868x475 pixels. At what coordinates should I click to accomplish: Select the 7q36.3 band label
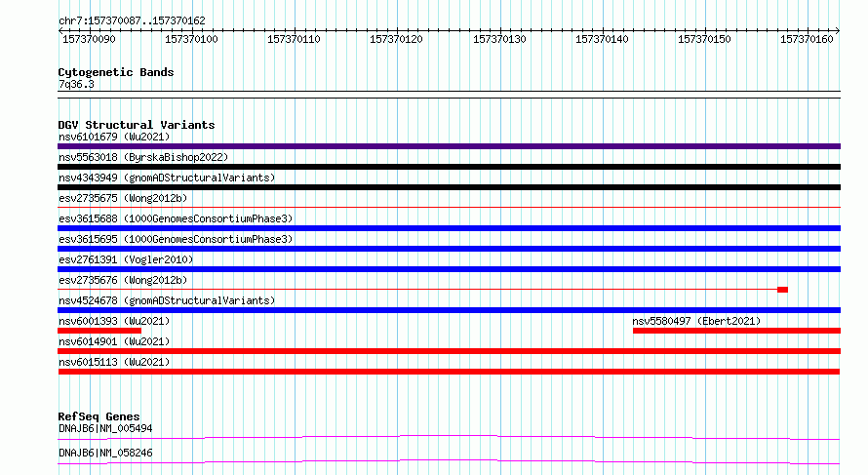76,84
